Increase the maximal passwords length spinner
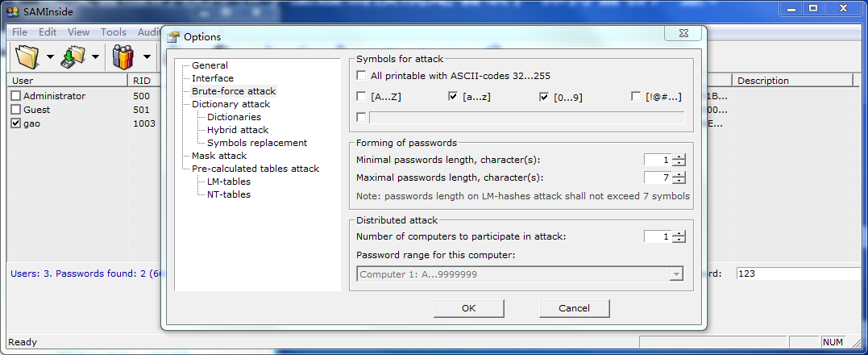The width and height of the screenshot is (868, 355). click(x=679, y=174)
